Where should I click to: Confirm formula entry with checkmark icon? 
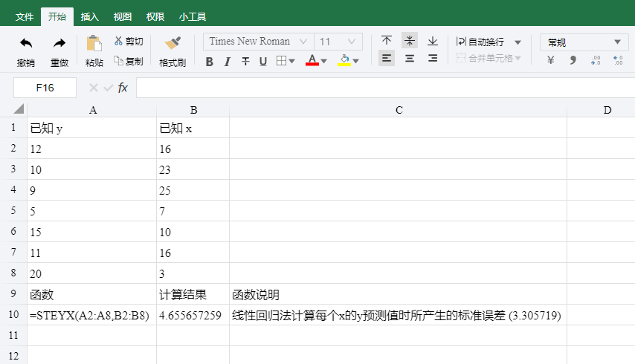(108, 88)
